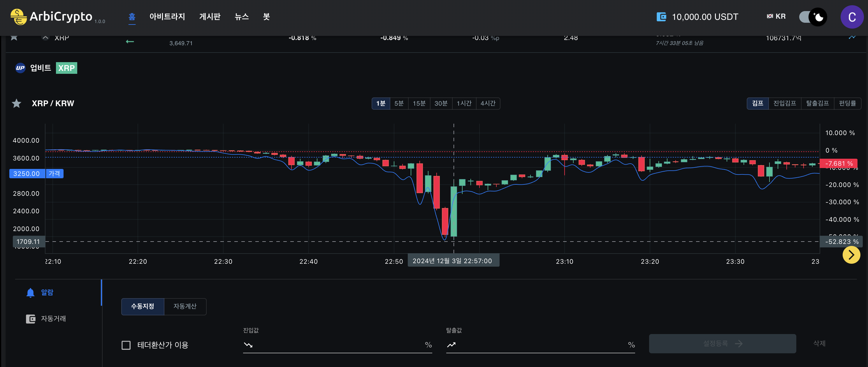Check the 테더환산가 이용 checkbox
This screenshot has height=367, width=868.
tap(126, 345)
